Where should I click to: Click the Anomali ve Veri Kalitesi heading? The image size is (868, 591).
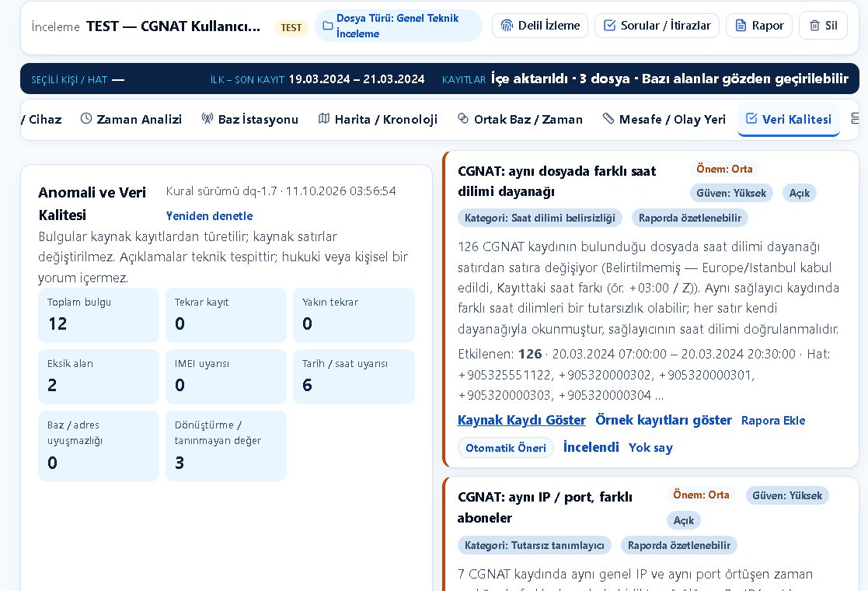[x=92, y=203]
